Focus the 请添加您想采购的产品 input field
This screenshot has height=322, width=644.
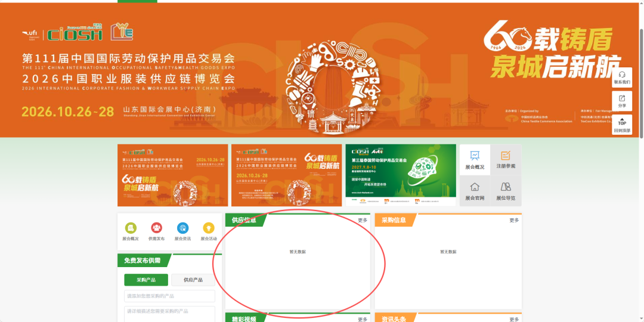[x=169, y=296]
